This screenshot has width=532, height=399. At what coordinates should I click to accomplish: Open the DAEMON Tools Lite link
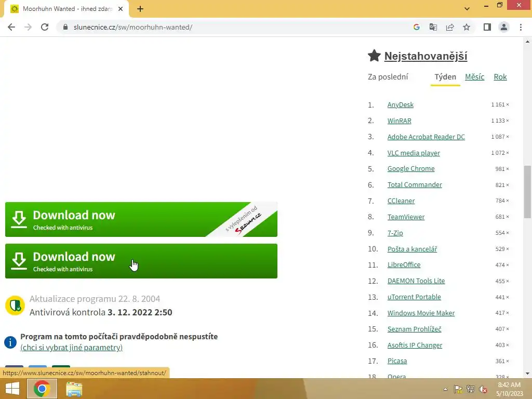416,281
